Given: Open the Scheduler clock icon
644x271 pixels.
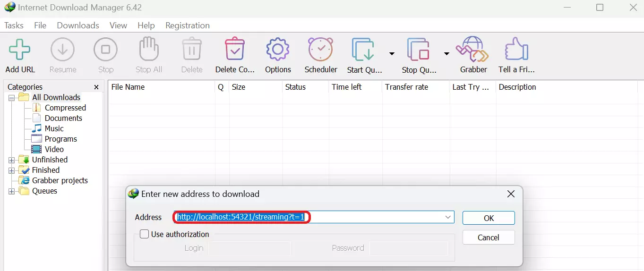Looking at the screenshot, I should 321,49.
